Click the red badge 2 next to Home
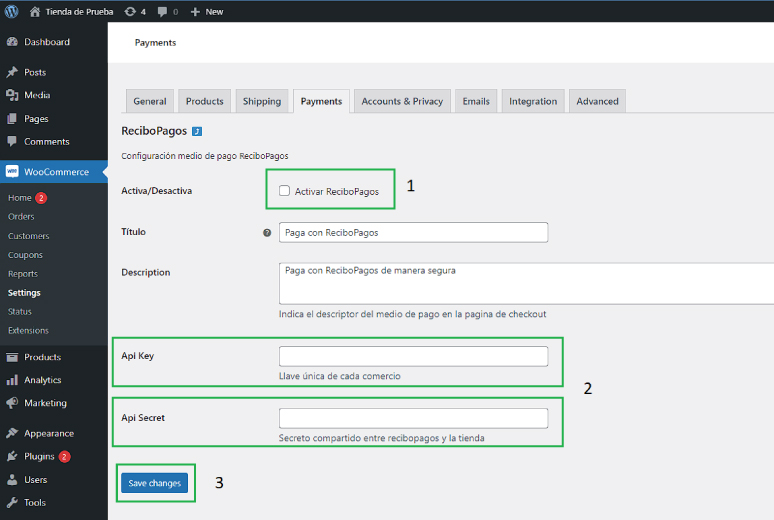This screenshot has width=774, height=520. tap(41, 198)
